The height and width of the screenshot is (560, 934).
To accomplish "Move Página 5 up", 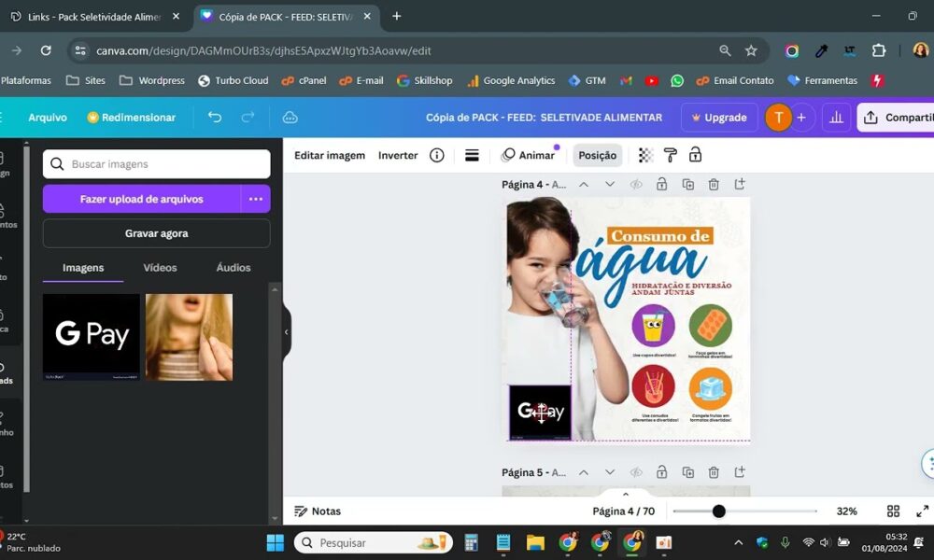I will (584, 472).
